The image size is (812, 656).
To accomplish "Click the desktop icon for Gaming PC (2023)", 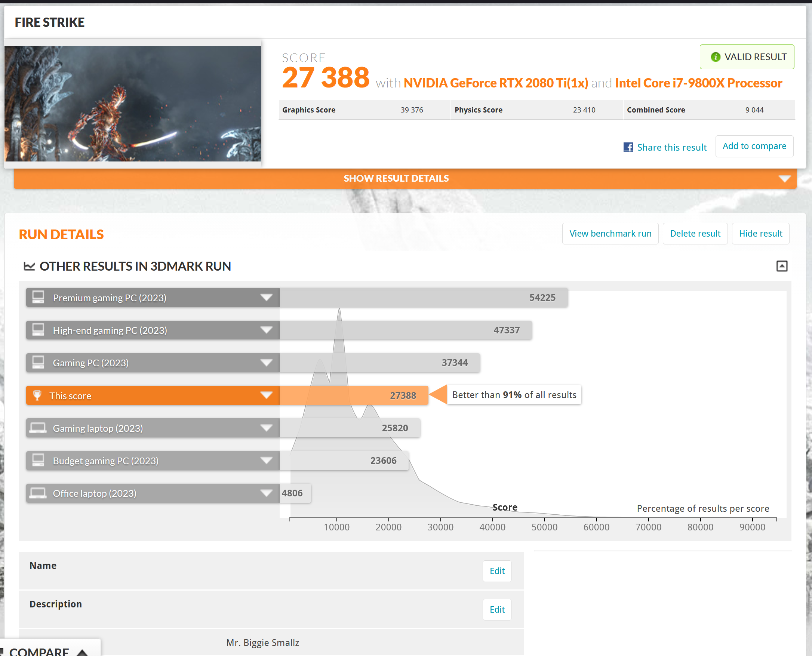I will 38,362.
